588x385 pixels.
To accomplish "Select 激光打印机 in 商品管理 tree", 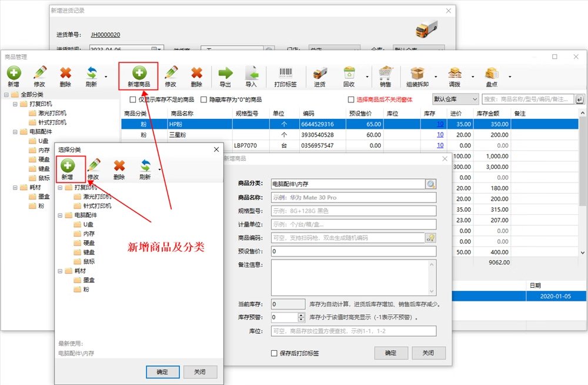I will tap(52, 113).
